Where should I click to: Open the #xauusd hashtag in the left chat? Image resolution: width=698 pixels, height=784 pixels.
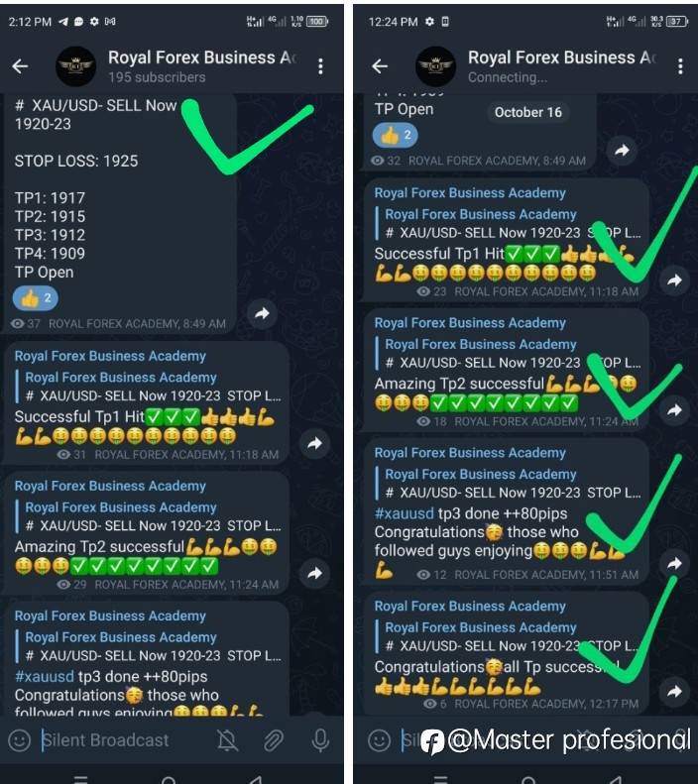coord(45,677)
